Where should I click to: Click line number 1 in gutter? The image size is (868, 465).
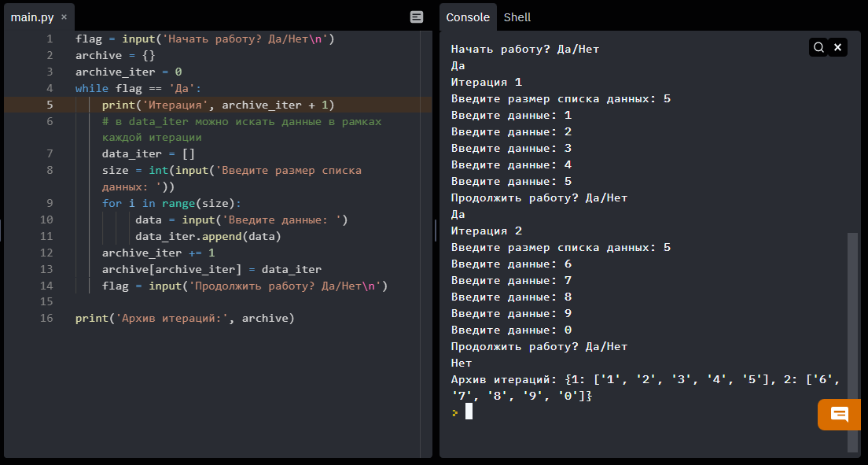50,39
